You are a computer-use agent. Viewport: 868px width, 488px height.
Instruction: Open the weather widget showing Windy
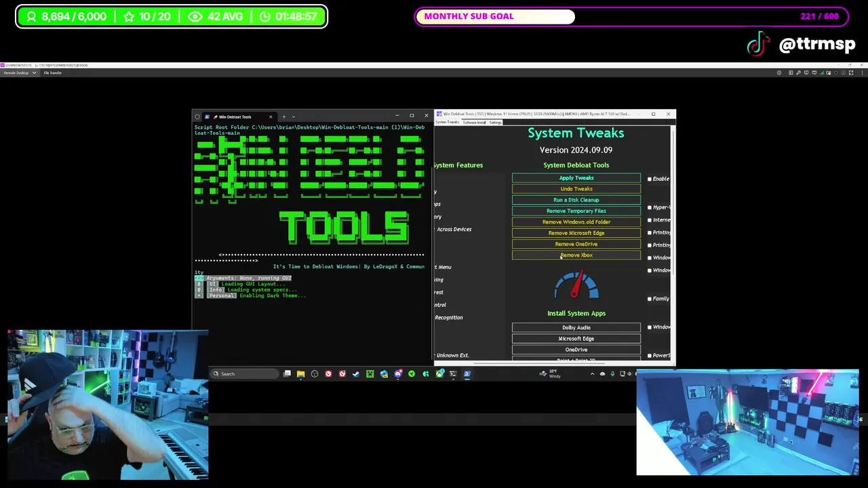[x=550, y=374]
